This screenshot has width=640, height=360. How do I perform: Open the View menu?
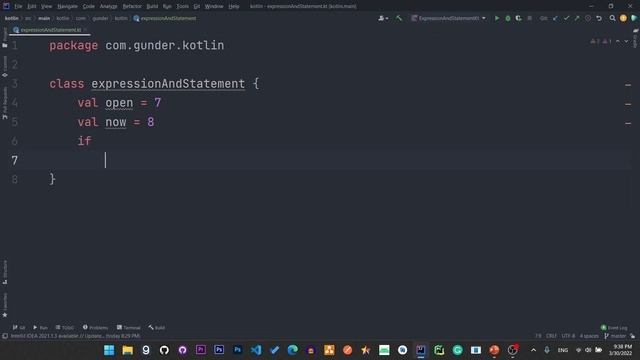coord(46,7)
